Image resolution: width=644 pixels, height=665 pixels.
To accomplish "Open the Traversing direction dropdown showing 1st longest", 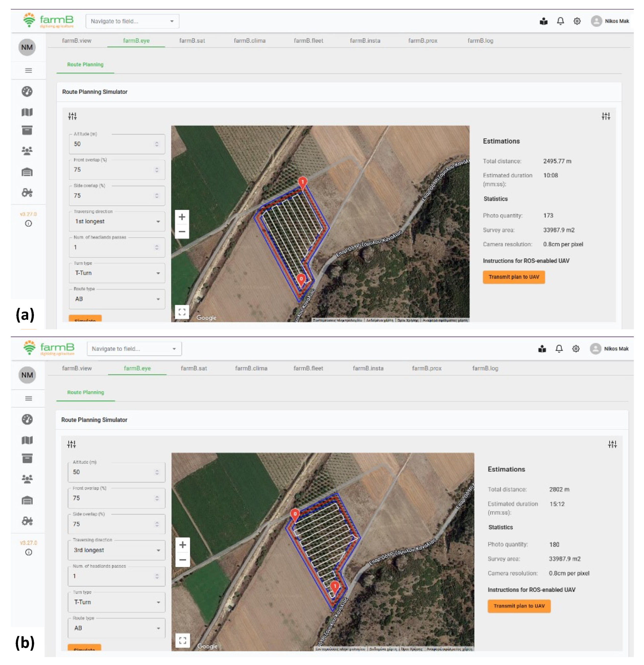I will (x=117, y=221).
